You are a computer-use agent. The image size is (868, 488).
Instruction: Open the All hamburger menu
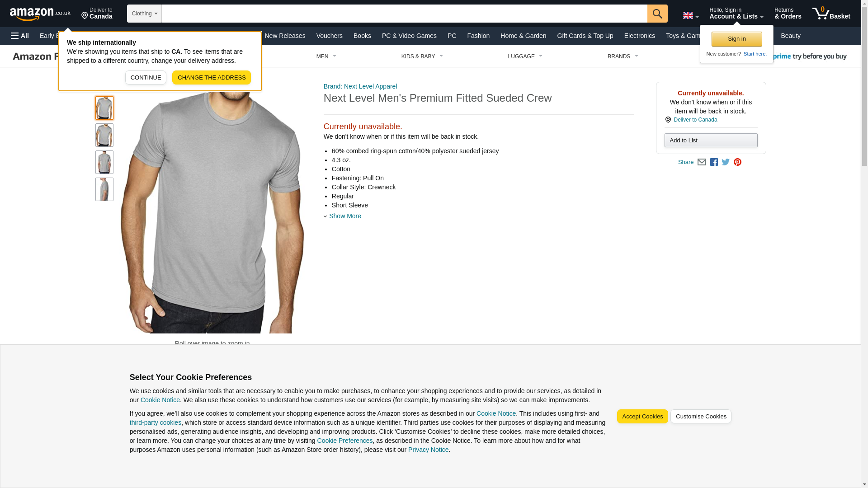(x=20, y=36)
